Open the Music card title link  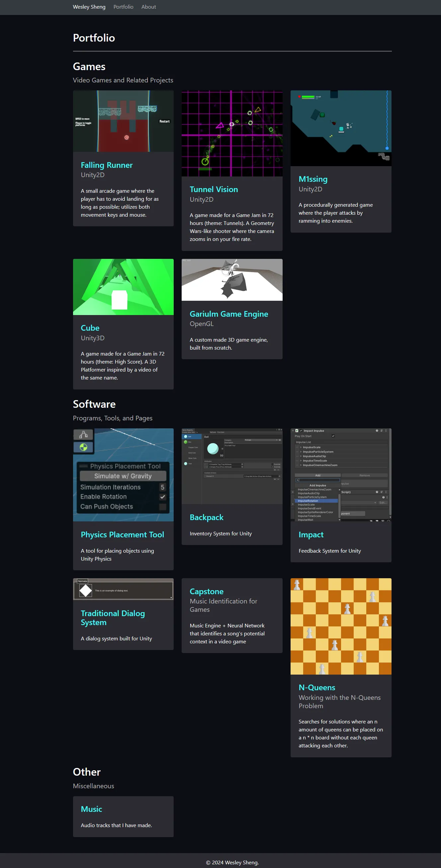pos(91,809)
